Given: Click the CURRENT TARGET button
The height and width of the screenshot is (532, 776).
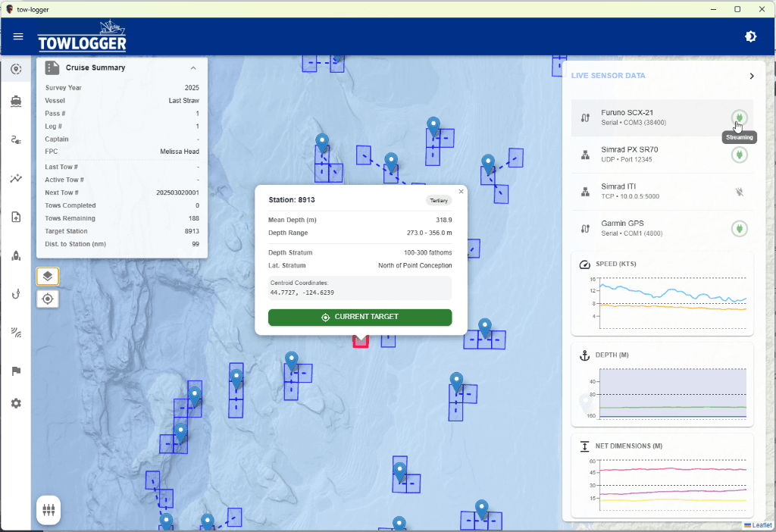Looking at the screenshot, I should pos(360,318).
